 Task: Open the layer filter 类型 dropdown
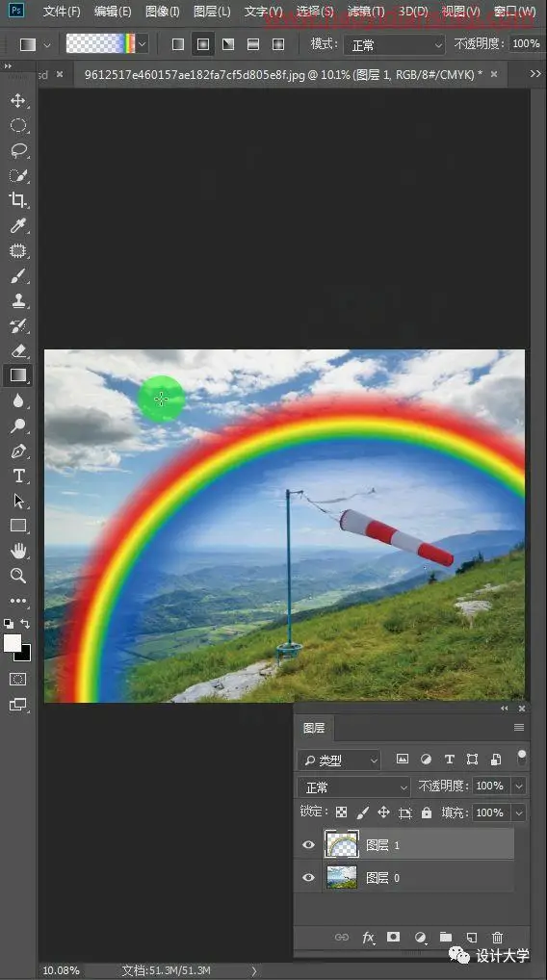340,760
